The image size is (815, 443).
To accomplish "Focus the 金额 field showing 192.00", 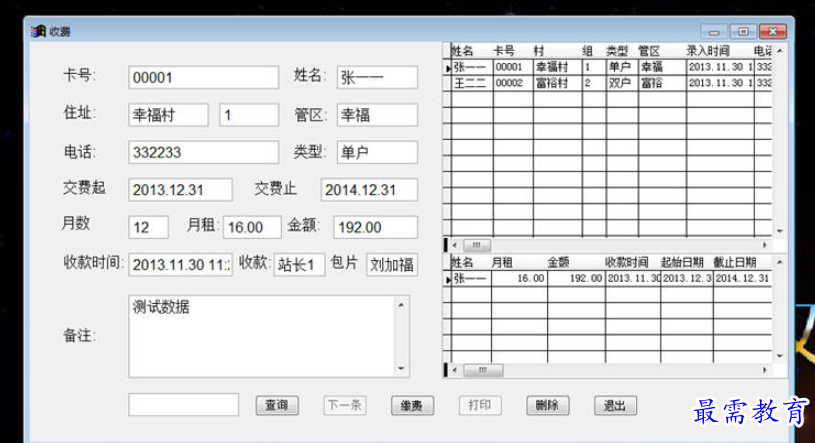I will coord(375,227).
